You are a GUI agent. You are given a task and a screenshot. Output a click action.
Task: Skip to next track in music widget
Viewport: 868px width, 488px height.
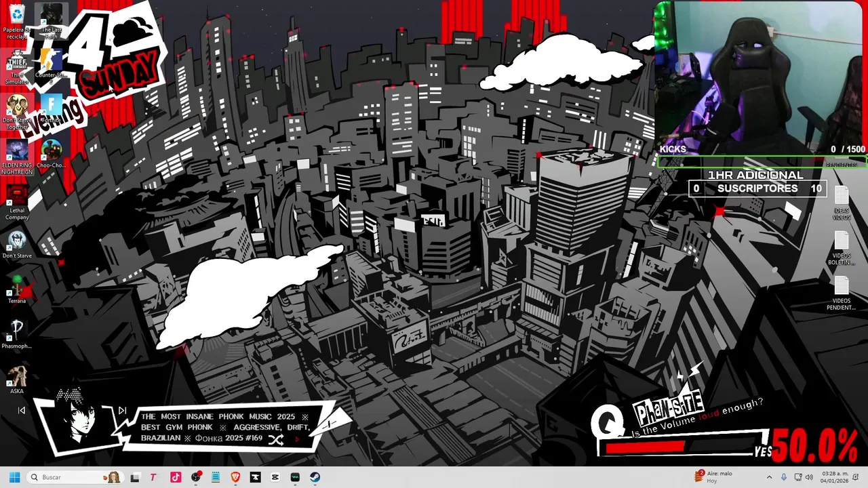[122, 410]
